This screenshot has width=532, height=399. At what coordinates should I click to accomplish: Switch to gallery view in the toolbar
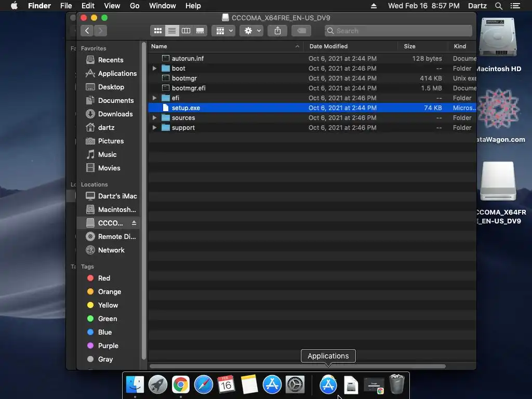pyautogui.click(x=200, y=31)
